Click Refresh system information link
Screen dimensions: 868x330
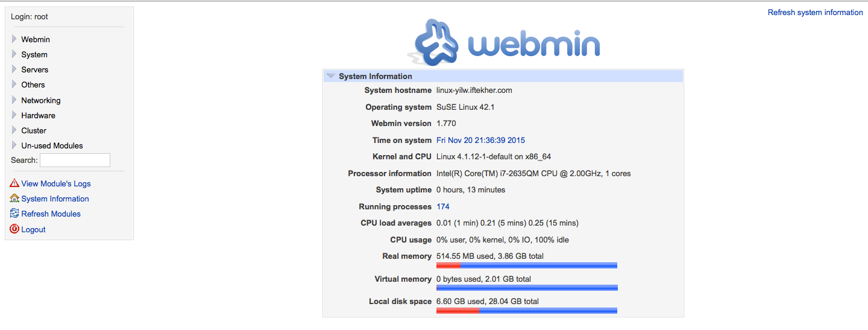(x=815, y=12)
